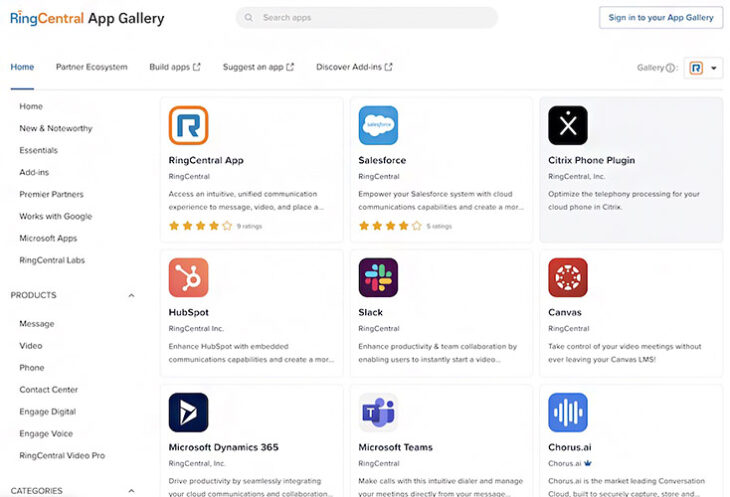Click the RingCentral App logo icon
Screen dimensions: 730x497
[x=188, y=125]
